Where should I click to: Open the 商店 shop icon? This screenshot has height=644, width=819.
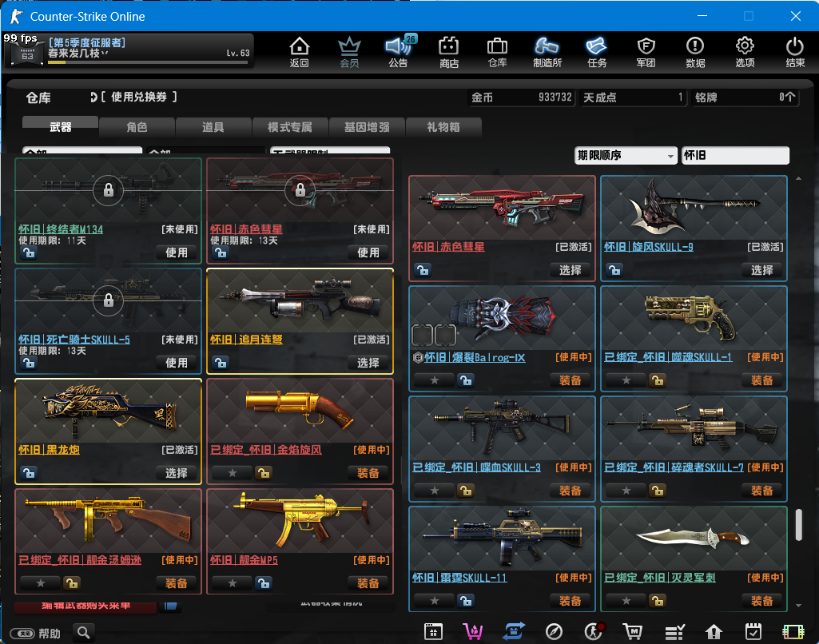click(449, 52)
